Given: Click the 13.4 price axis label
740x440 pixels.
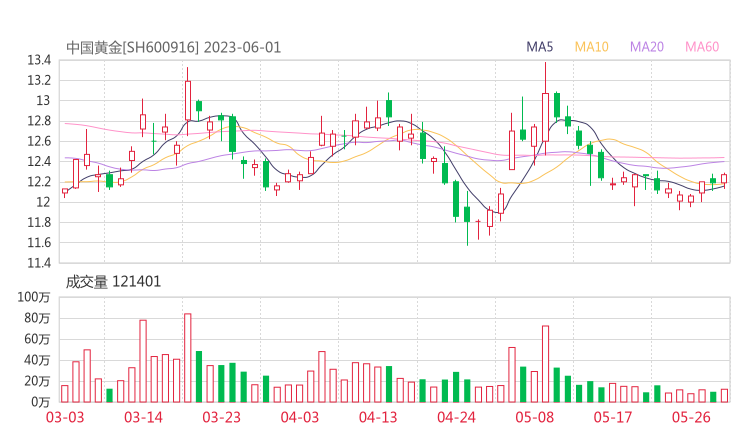Looking at the screenshot, I should coord(39,60).
